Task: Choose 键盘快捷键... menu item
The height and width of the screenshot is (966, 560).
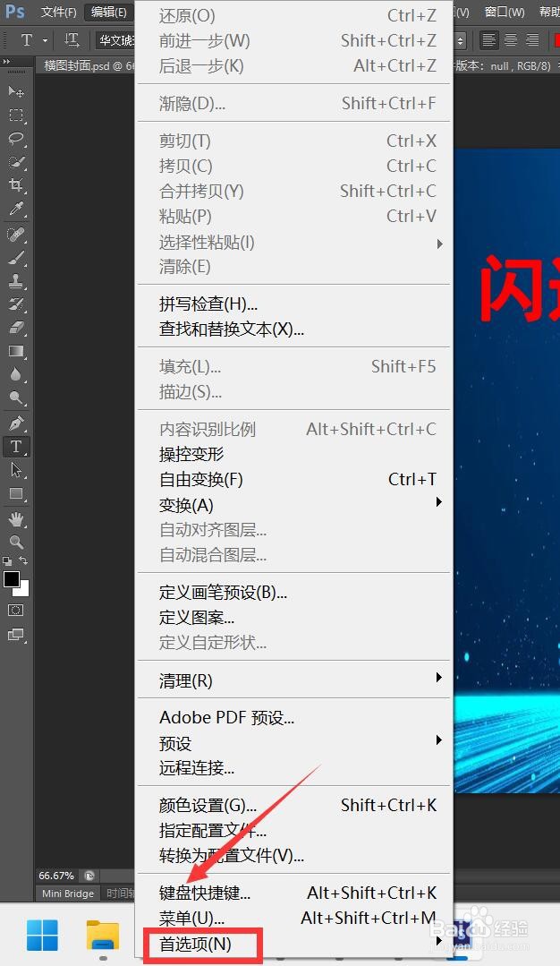Action: click(294, 893)
